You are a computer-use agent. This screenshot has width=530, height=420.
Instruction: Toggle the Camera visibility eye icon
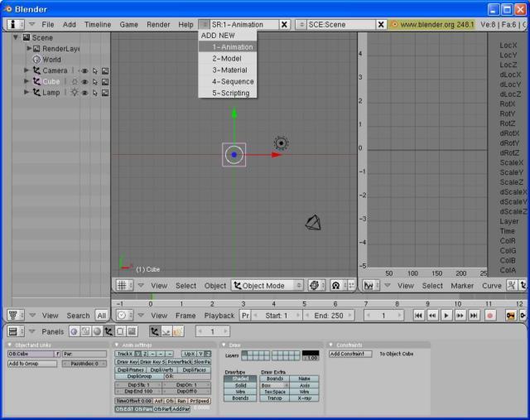(84, 70)
